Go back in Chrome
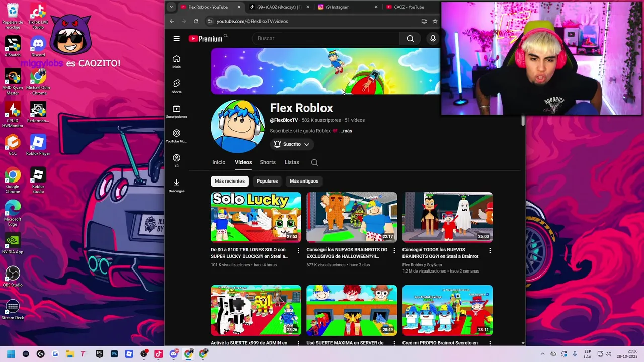The width and height of the screenshot is (644, 362). [x=172, y=21]
